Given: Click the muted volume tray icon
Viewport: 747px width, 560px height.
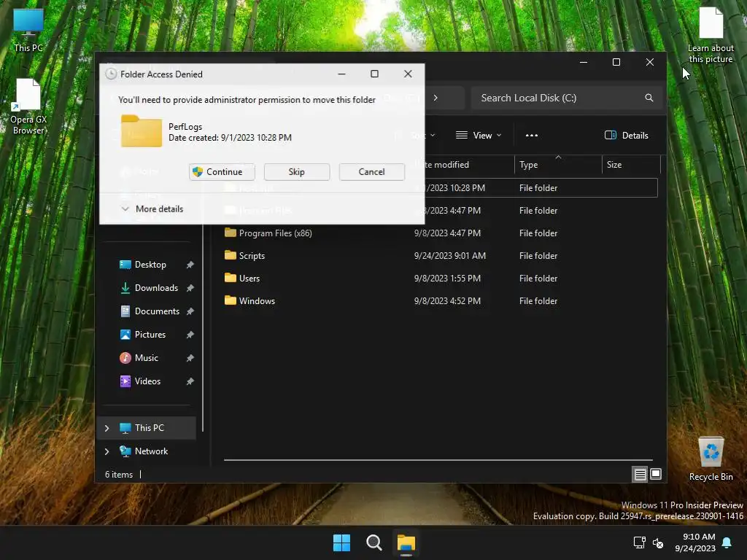Looking at the screenshot, I should (x=658, y=542).
